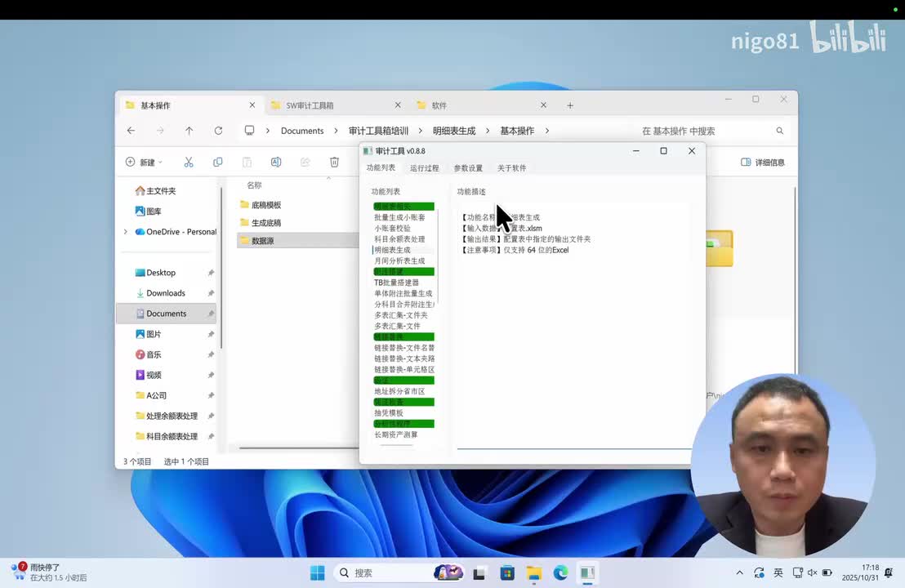Click the PC monitor icon in address bar
Screen dimensions: 905x588
pyautogui.click(x=249, y=131)
